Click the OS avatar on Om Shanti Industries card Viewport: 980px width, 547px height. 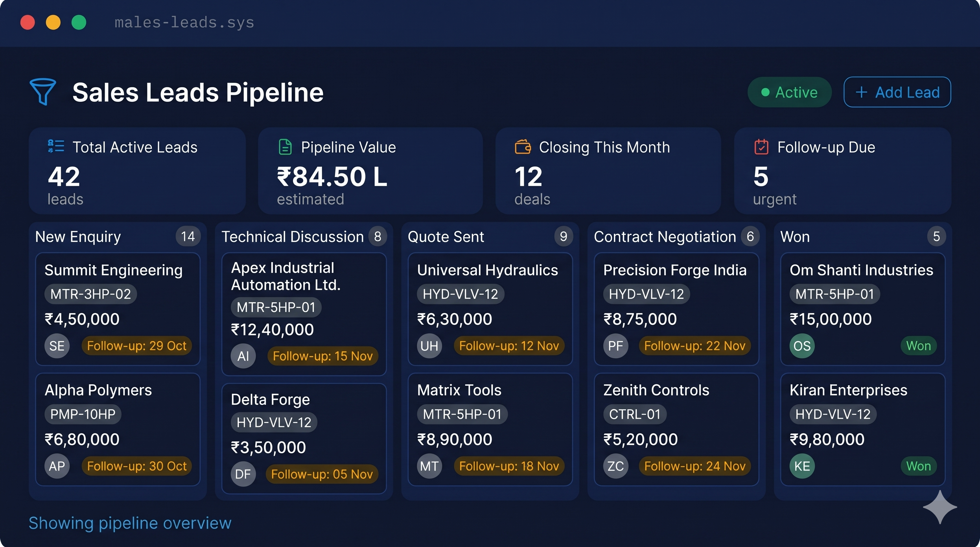point(802,346)
